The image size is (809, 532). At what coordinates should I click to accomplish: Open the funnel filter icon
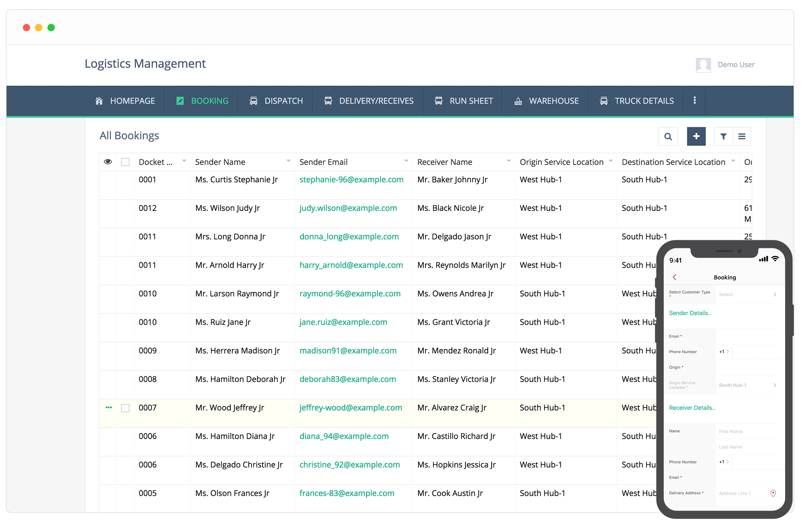pyautogui.click(x=723, y=137)
